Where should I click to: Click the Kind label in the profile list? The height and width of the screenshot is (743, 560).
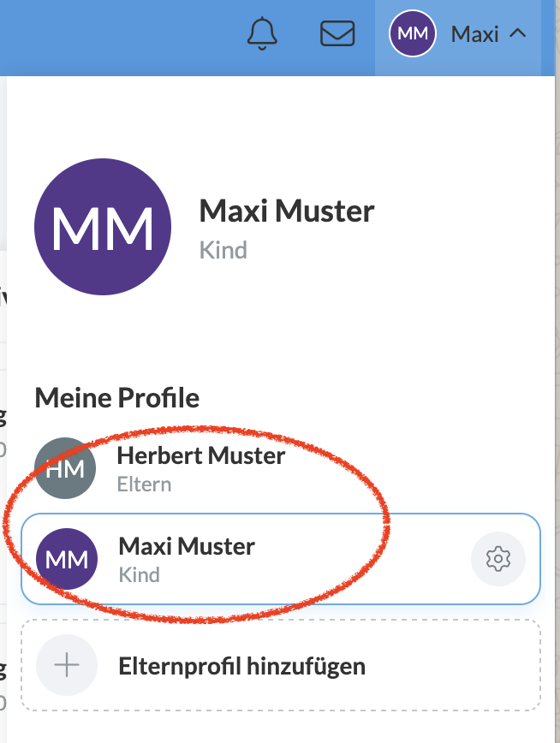139,574
